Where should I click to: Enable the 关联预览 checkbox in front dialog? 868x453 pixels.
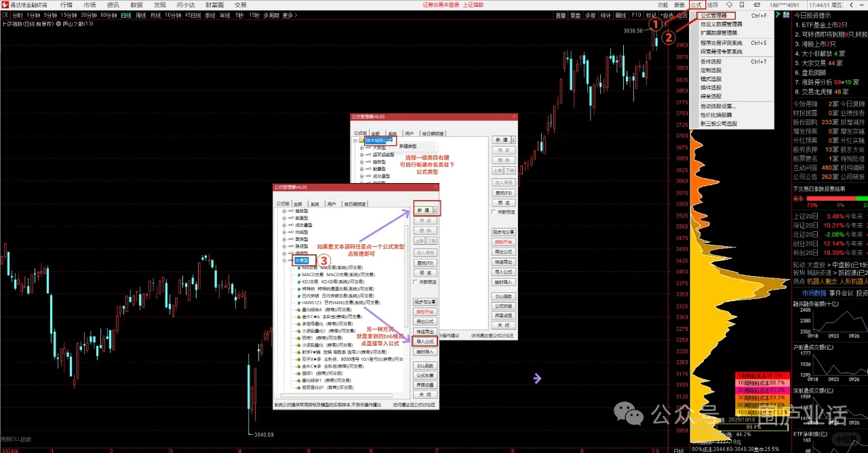coord(414,281)
